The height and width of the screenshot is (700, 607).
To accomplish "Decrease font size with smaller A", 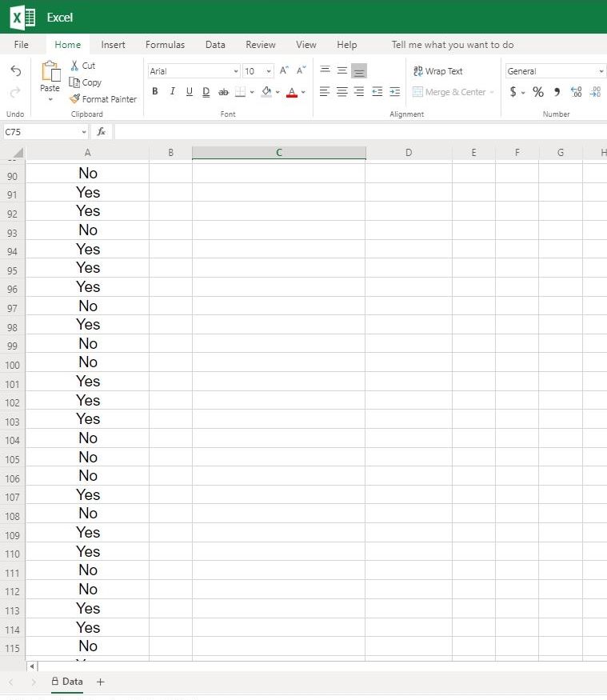I will tap(302, 70).
